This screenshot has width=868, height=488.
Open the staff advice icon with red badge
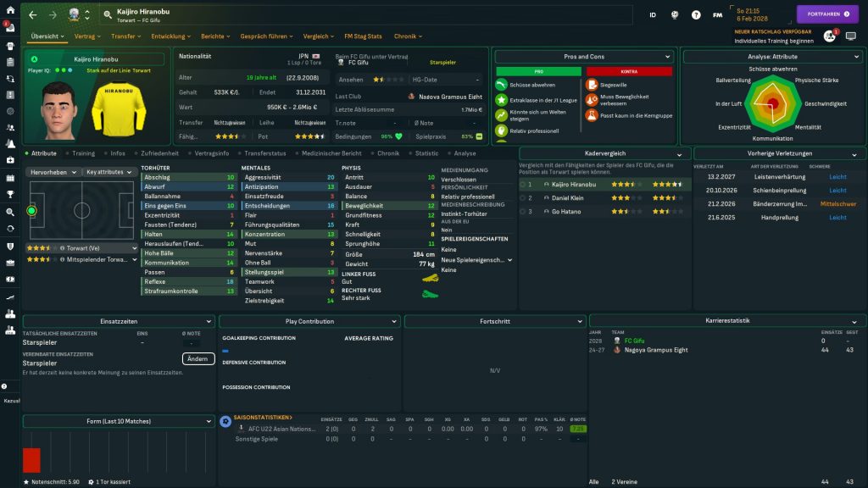829,36
